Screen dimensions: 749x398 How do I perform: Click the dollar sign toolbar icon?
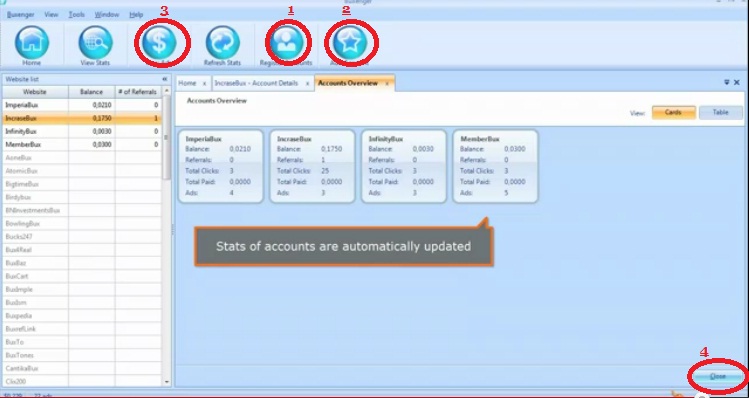click(x=160, y=43)
